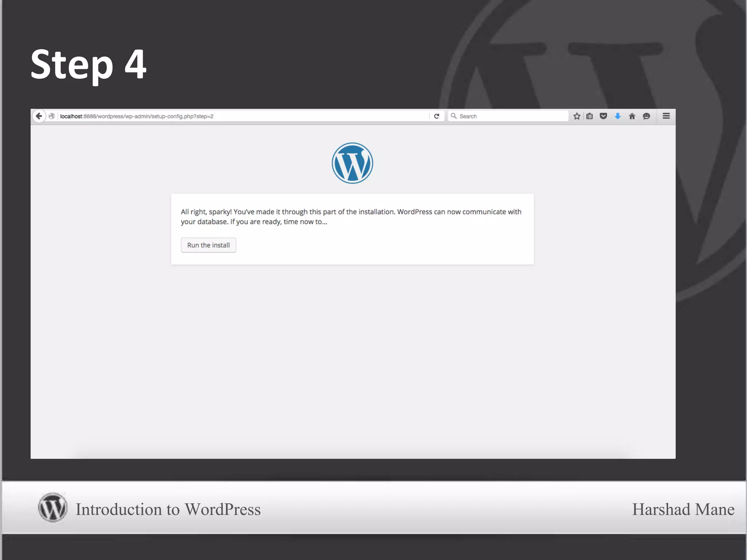Viewport: 747px width, 560px height.
Task: Open the downloads arrow icon
Action: click(x=618, y=116)
